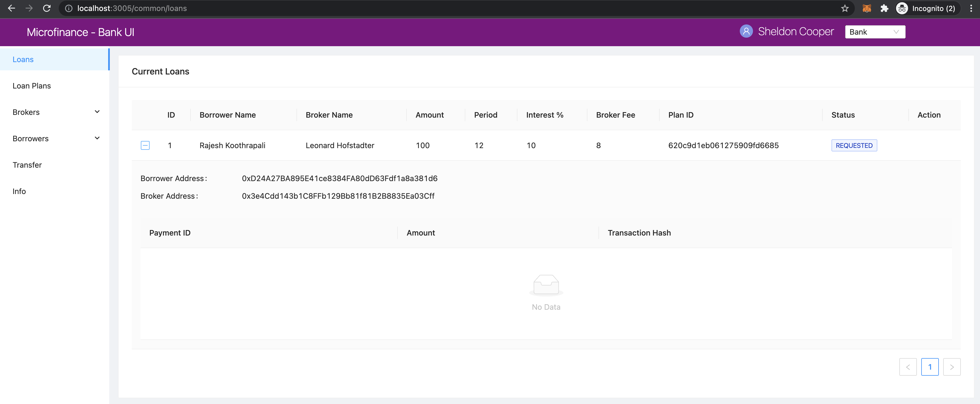The image size is (980, 404).
Task: Select Loans in the sidebar
Action: click(x=54, y=59)
